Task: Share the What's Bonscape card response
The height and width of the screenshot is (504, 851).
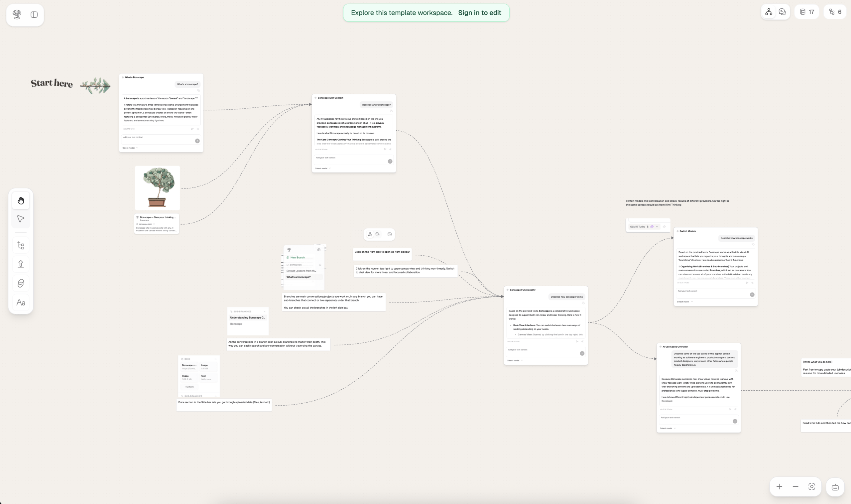Action: tap(198, 129)
